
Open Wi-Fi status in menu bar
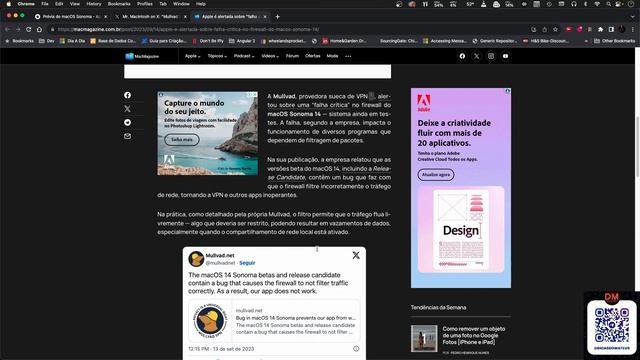tap(597, 4)
